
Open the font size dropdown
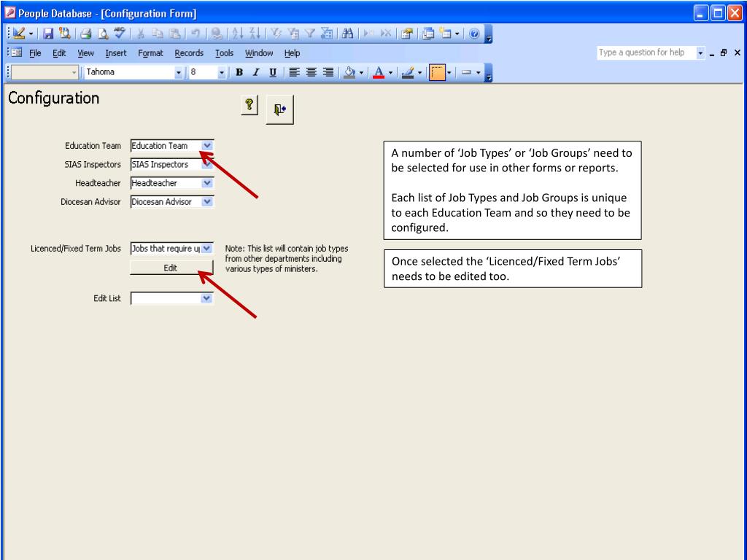(222, 72)
